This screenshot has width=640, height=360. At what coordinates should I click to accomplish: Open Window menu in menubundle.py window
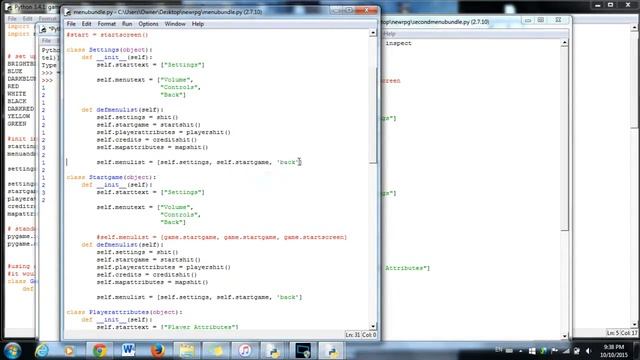click(175, 24)
